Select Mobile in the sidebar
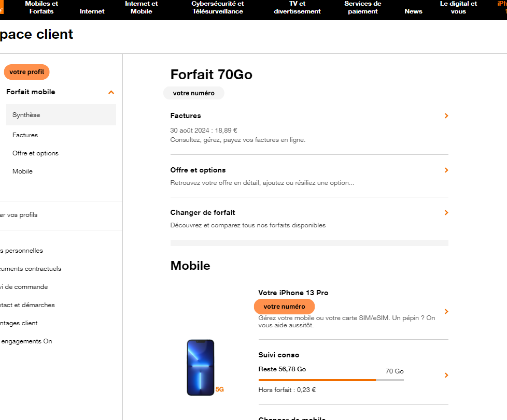The height and width of the screenshot is (420, 507). (x=22, y=171)
